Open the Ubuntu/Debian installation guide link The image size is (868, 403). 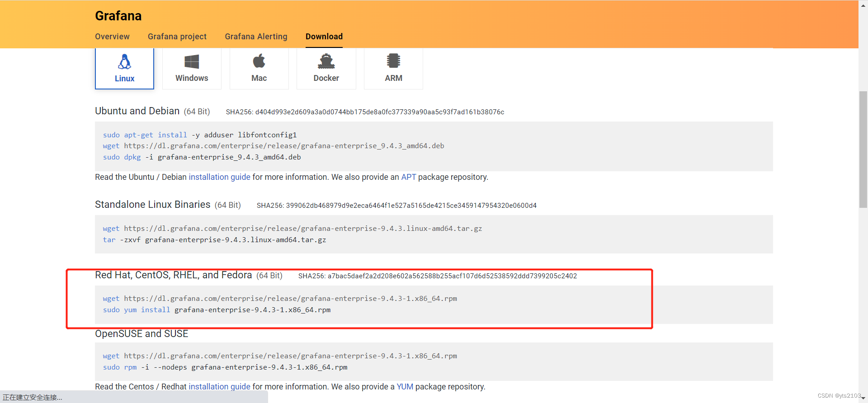tap(219, 177)
